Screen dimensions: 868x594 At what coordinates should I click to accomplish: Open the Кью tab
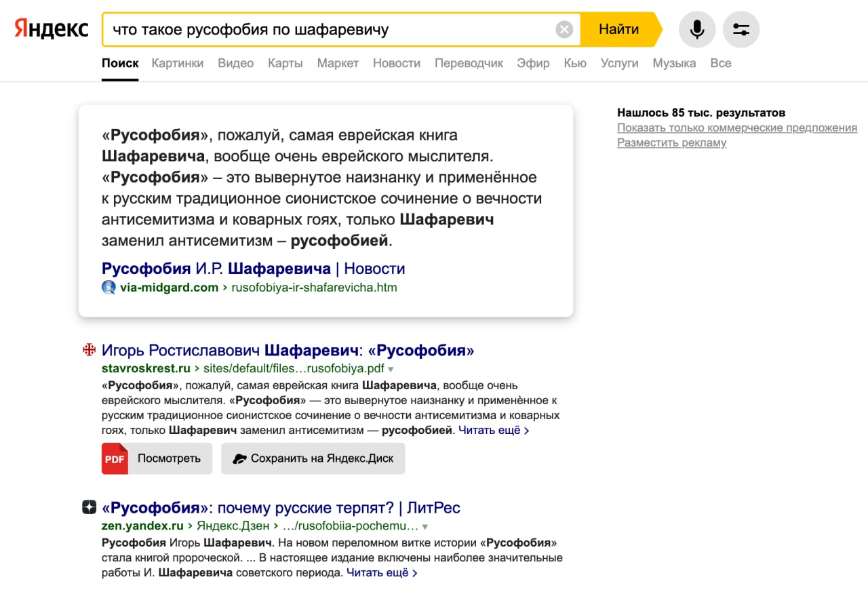click(575, 63)
